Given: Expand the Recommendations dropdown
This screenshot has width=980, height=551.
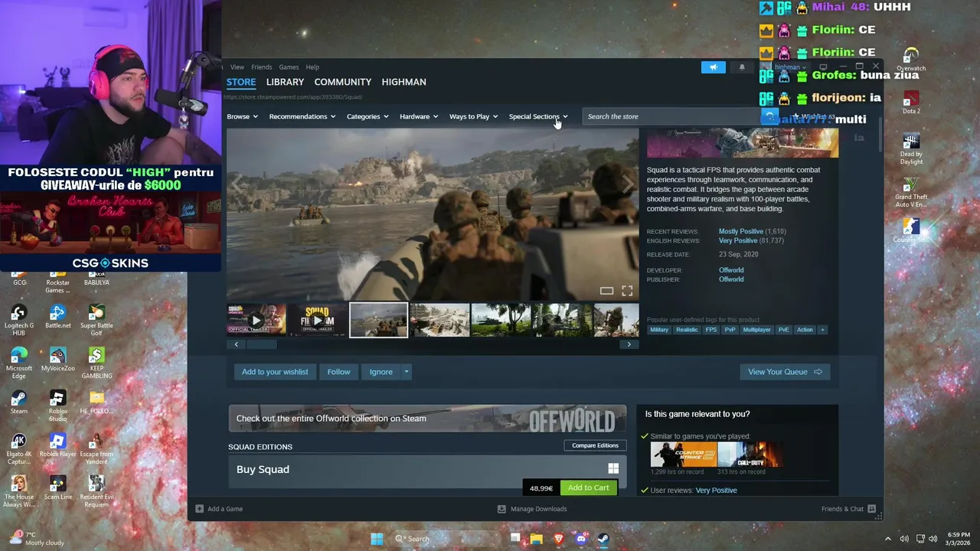Looking at the screenshot, I should (x=302, y=116).
